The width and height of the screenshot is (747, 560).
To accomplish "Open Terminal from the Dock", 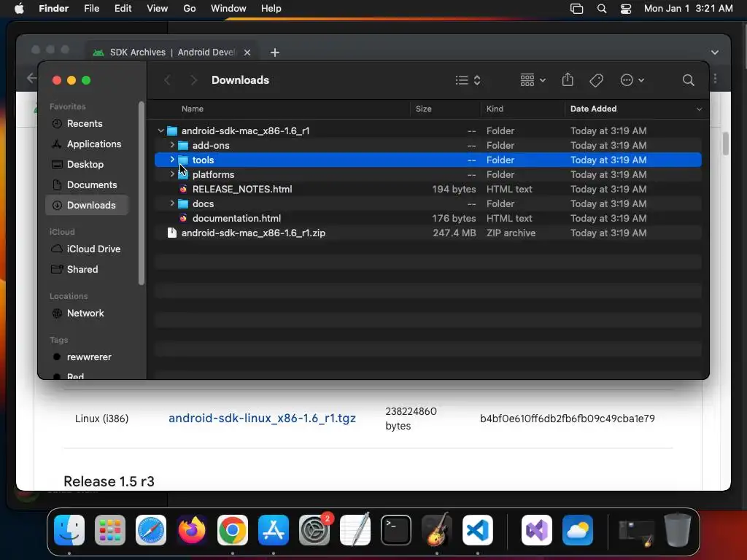I will click(x=396, y=530).
